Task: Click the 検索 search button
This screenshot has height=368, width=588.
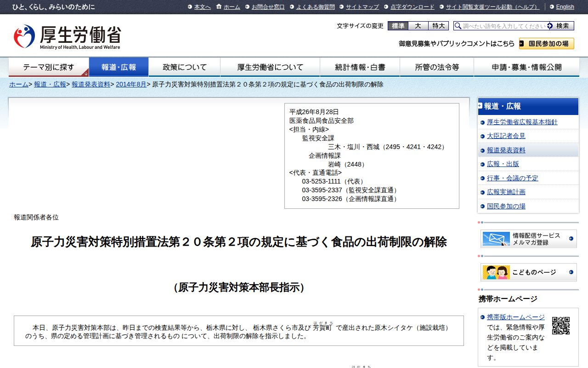Action: coord(561,26)
